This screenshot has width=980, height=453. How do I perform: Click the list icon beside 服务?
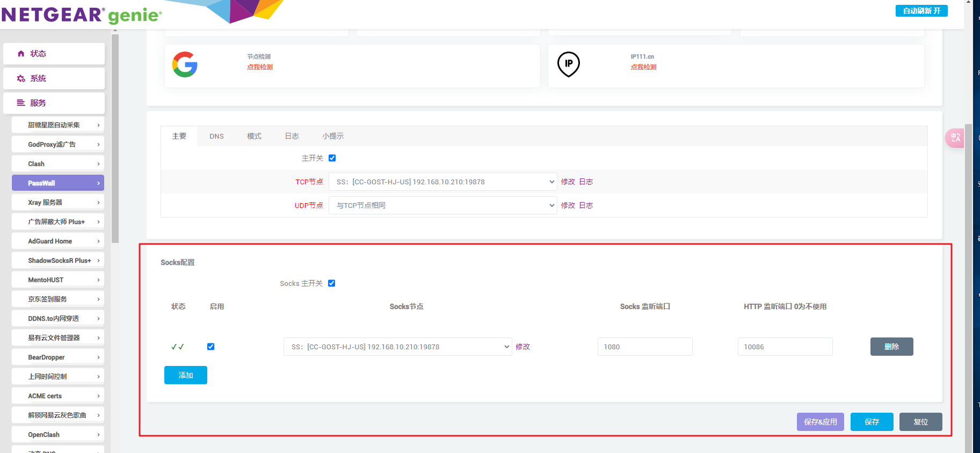pyautogui.click(x=21, y=103)
